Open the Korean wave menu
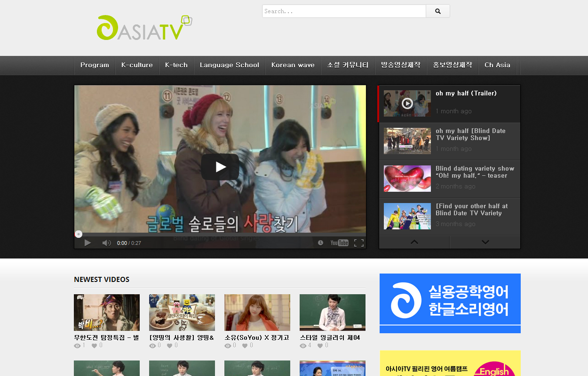 pyautogui.click(x=293, y=65)
